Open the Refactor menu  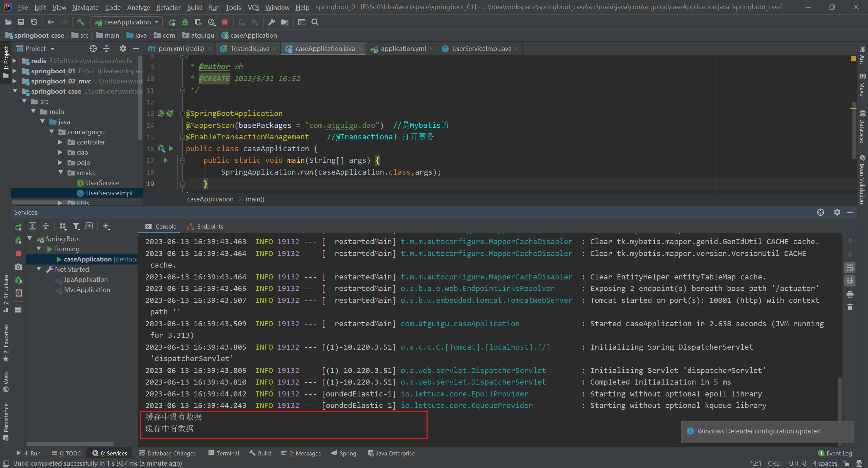pos(168,7)
